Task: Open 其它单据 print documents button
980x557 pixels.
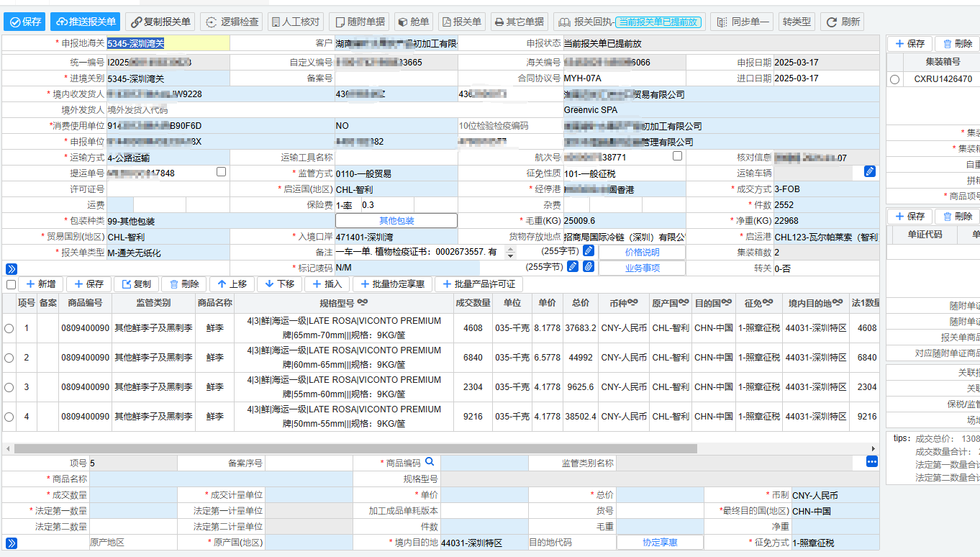Action: click(520, 22)
